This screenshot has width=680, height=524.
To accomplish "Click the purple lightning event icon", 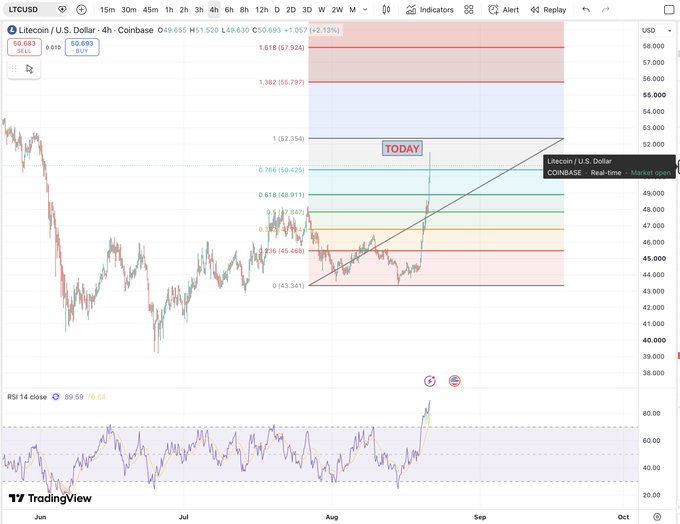I will [430, 381].
